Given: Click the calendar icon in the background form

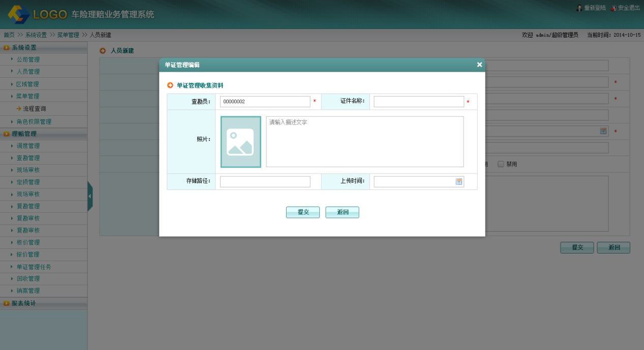Looking at the screenshot, I should (x=603, y=131).
